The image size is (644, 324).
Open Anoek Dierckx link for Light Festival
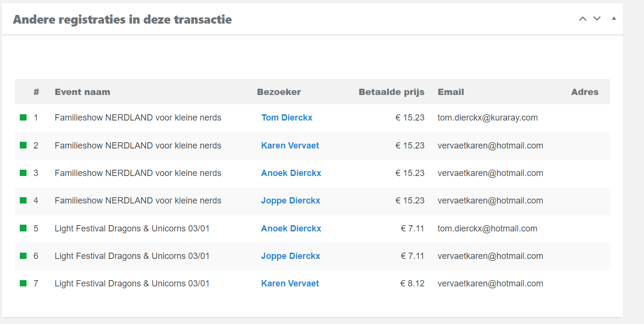tap(291, 229)
